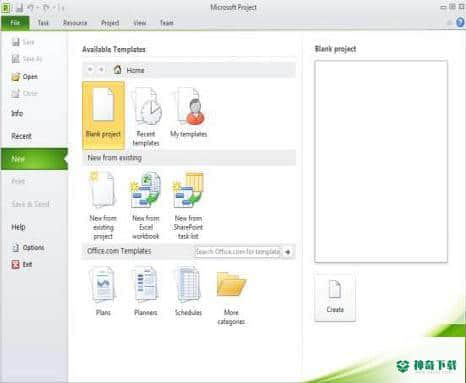This screenshot has width=466, height=383.
Task: Open the Save & Send section
Action: 30,204
